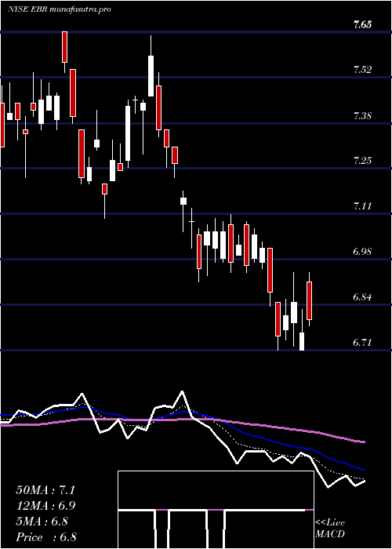The height and width of the screenshot is (549, 392).
Task: Click the tallest red candle touching 7.65
Action: [x=64, y=47]
